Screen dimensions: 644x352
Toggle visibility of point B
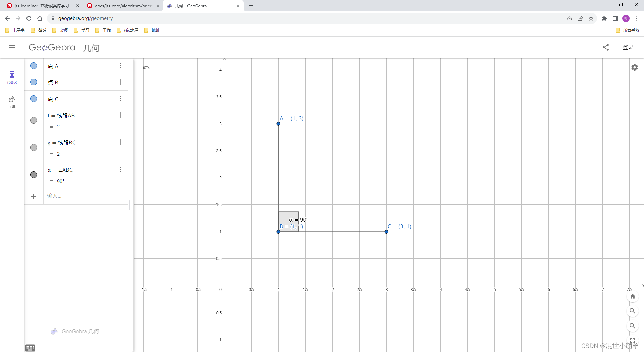pos(34,82)
